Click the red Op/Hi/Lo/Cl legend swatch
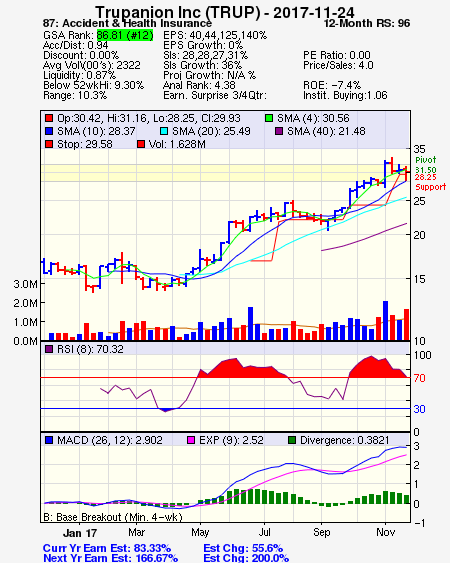This screenshot has height=563, width=450. click(x=49, y=118)
